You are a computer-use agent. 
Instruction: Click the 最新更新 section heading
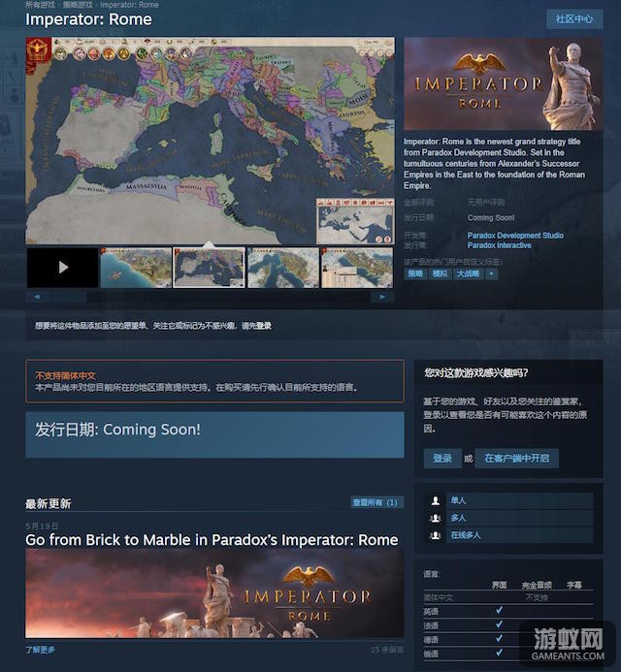(x=49, y=503)
